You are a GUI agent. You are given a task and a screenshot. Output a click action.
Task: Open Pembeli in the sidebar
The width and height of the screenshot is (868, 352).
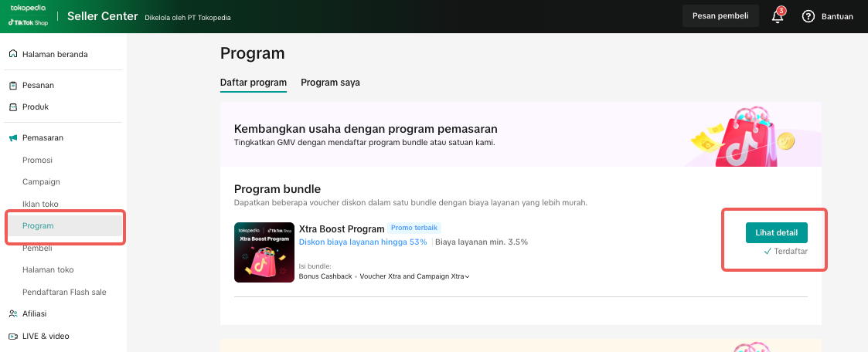pos(37,248)
